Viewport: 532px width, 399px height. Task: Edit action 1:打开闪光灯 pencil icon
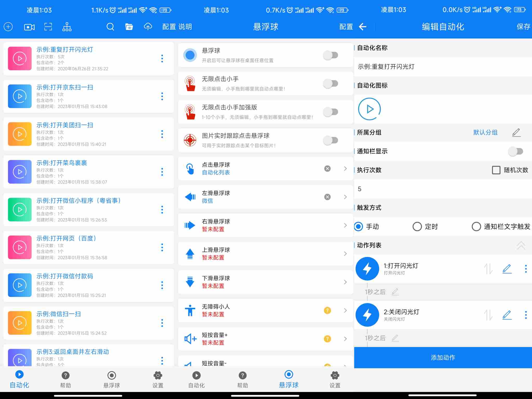pos(507,269)
